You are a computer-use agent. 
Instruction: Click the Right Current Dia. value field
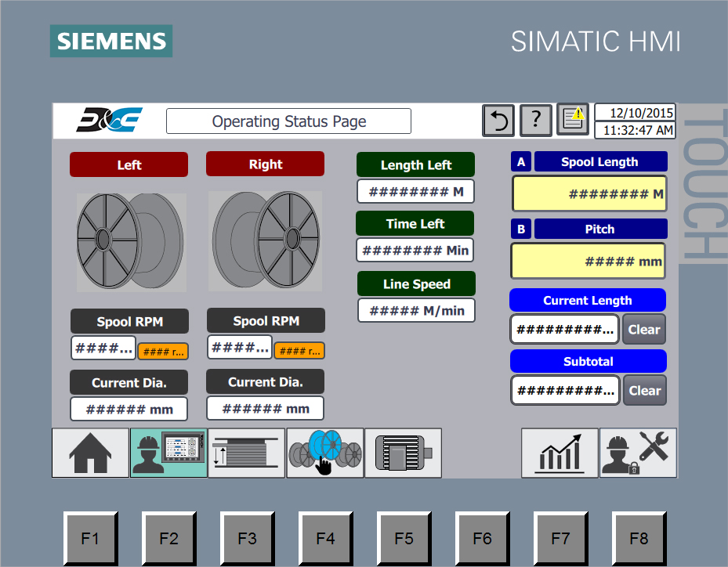click(x=265, y=408)
